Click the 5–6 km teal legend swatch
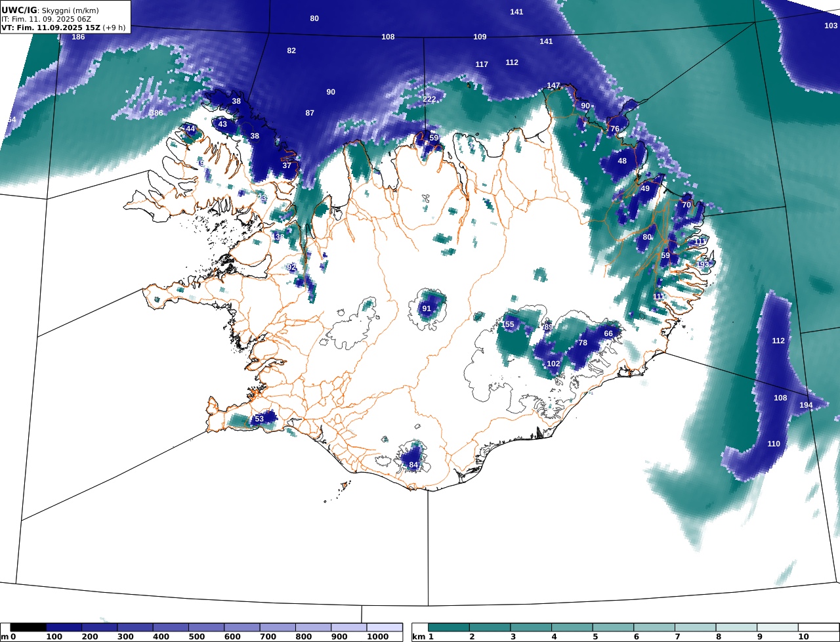The height and width of the screenshot is (642, 840). [x=613, y=628]
